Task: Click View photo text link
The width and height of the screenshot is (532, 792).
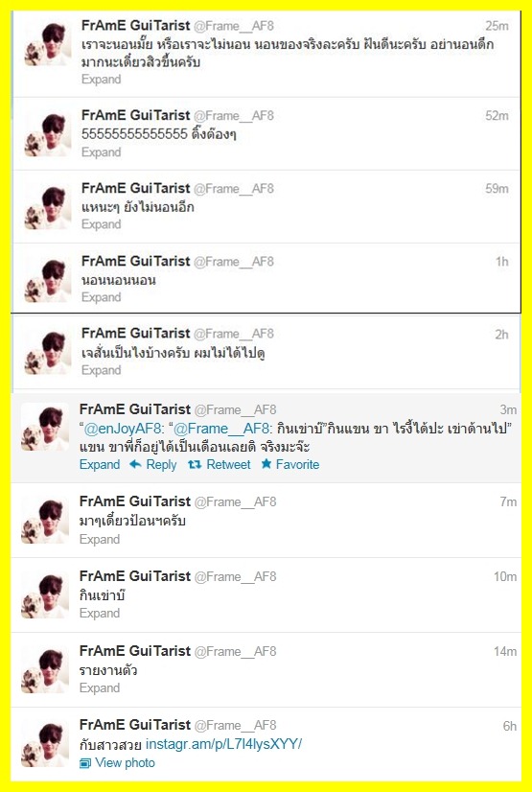Action: pos(125,762)
